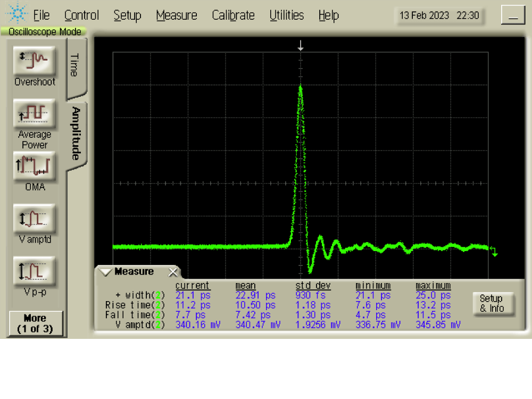Click the 340.47 mV mean amplitude value
This screenshot has height=399, width=532.
258,325
